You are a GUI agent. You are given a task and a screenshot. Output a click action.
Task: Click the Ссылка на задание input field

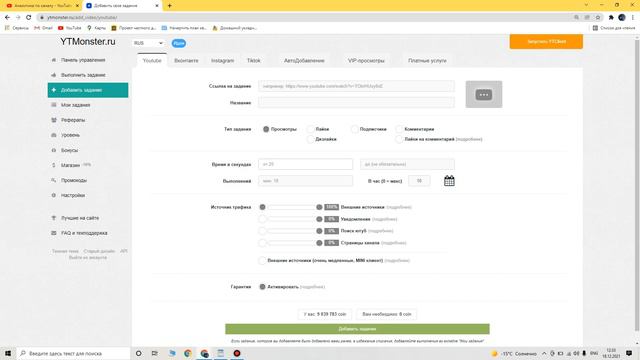click(356, 86)
